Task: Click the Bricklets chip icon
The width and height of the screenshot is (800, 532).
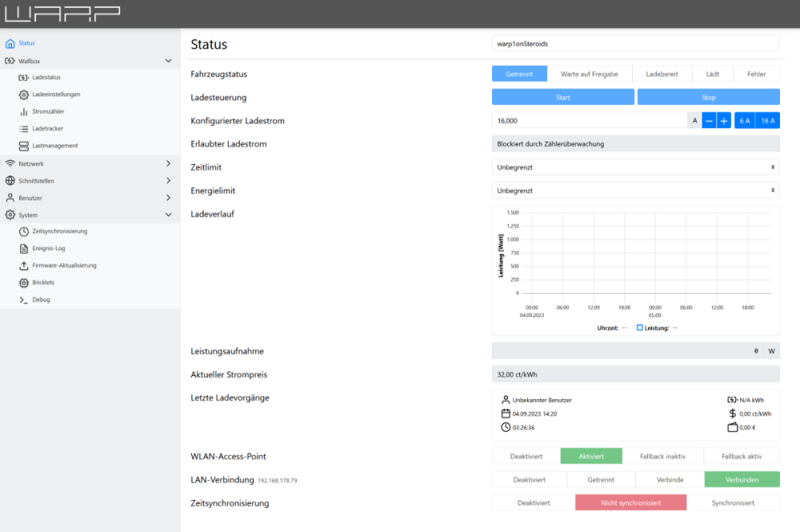Action: tap(23, 282)
